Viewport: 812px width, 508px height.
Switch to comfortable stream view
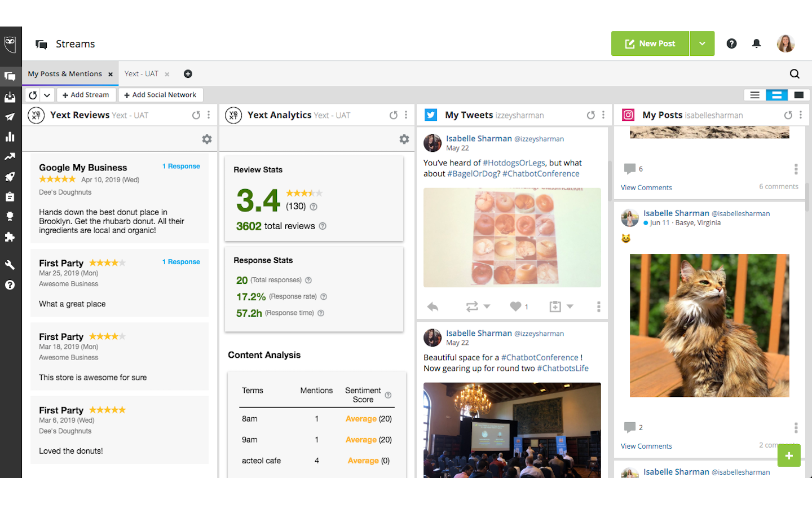[799, 95]
